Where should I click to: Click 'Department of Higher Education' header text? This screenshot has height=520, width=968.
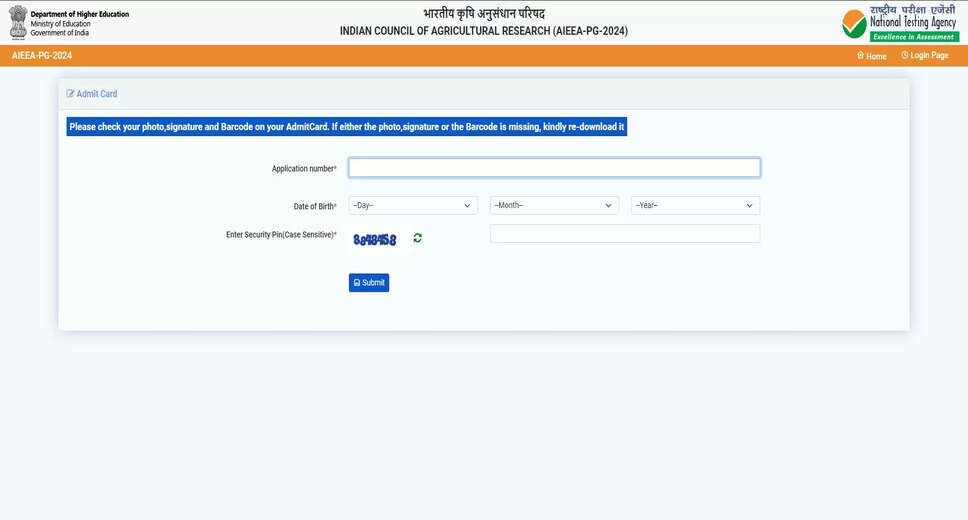click(80, 14)
